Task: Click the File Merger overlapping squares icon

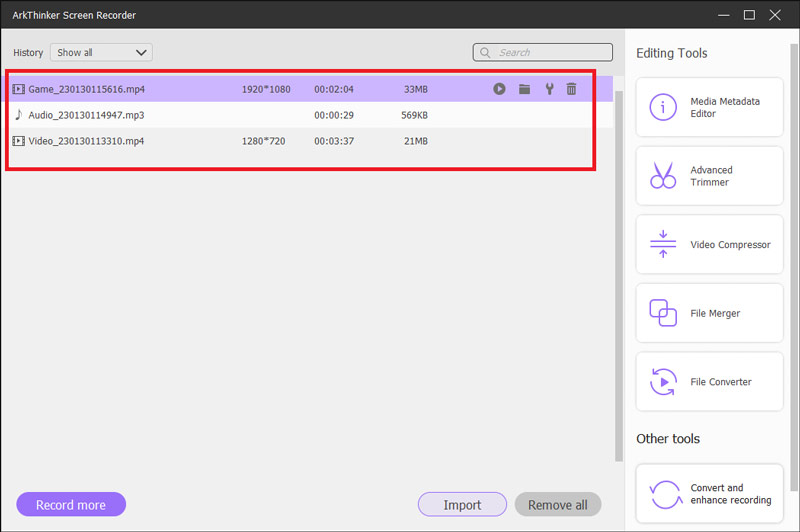Action: pyautogui.click(x=663, y=313)
